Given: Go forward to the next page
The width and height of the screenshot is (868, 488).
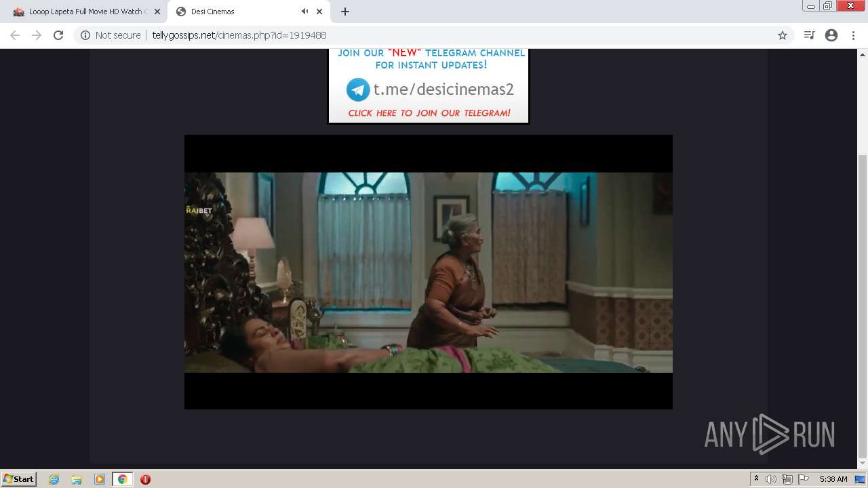Looking at the screenshot, I should 37,35.
